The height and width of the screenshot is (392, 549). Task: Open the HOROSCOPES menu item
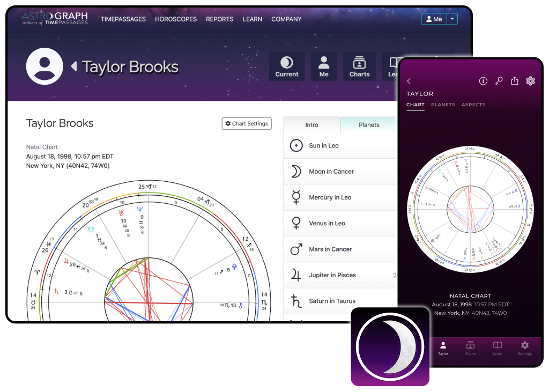(x=176, y=19)
